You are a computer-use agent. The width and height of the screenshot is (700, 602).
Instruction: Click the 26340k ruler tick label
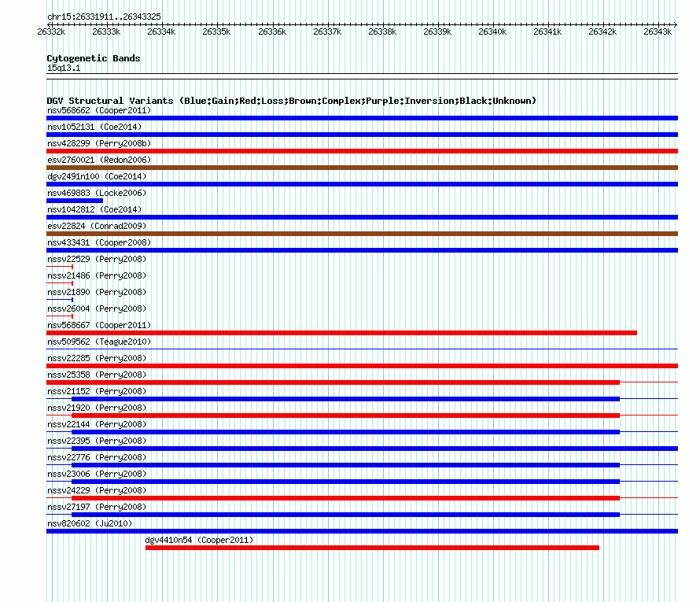[492, 31]
